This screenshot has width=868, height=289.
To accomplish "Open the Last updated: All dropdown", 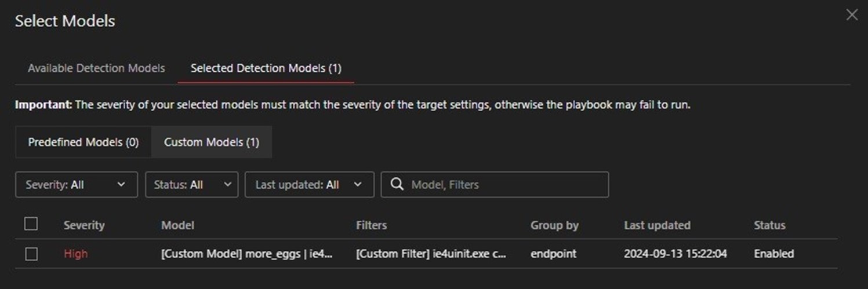I will 309,185.
